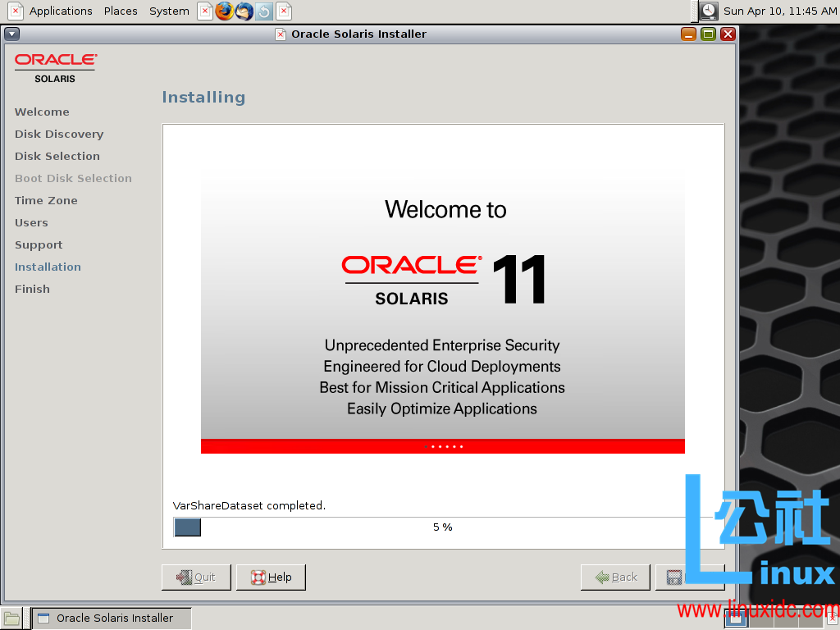The image size is (840, 630).
Task: Open the Applications menu
Action: [61, 11]
